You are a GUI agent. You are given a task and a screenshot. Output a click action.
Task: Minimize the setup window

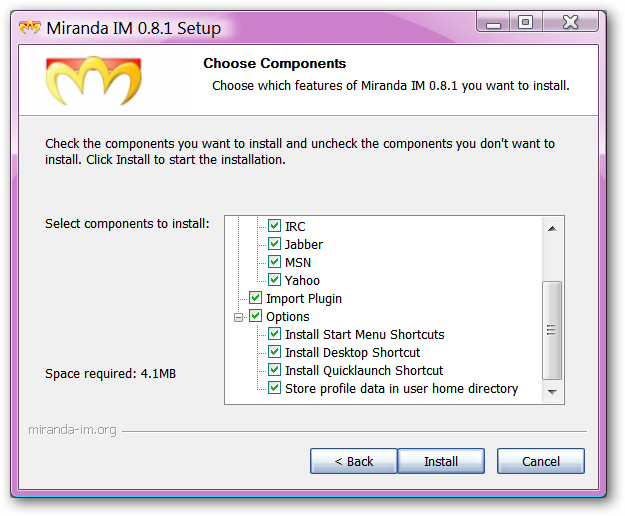pyautogui.click(x=493, y=23)
